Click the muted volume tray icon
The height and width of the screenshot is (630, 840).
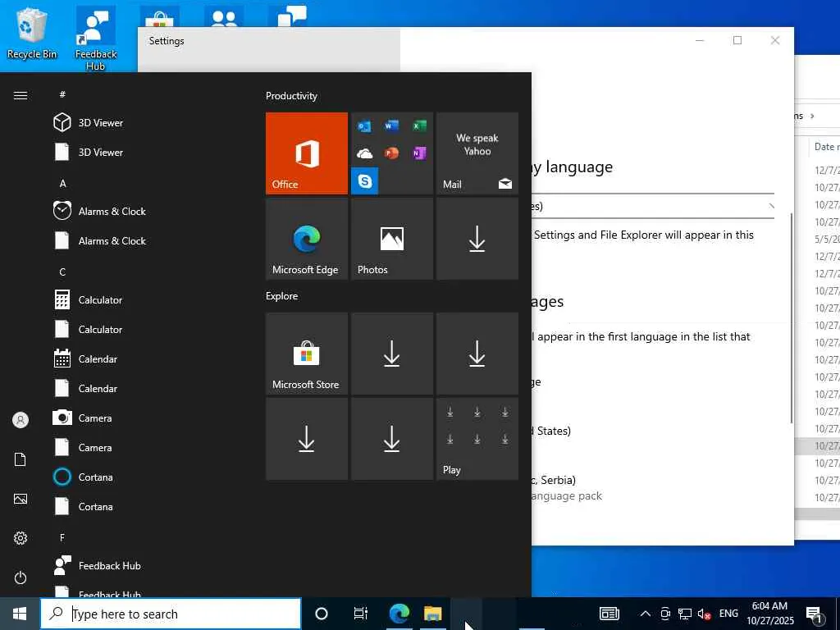tap(704, 614)
